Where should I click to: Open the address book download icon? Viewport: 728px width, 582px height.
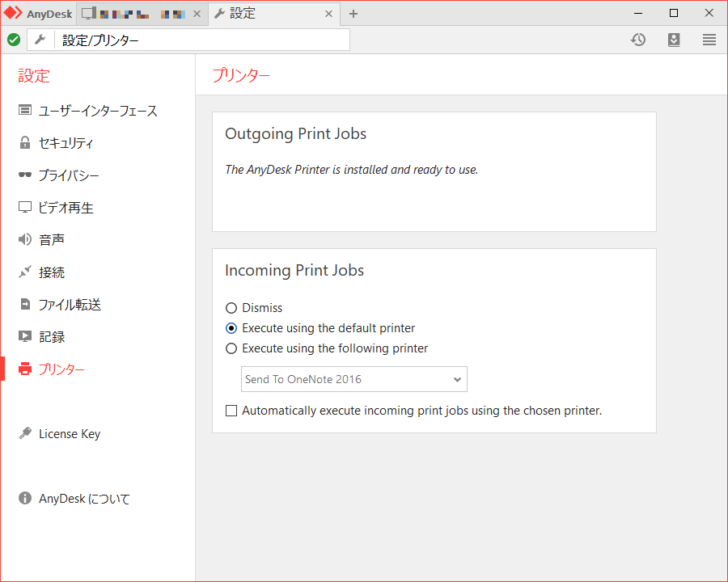coord(674,40)
